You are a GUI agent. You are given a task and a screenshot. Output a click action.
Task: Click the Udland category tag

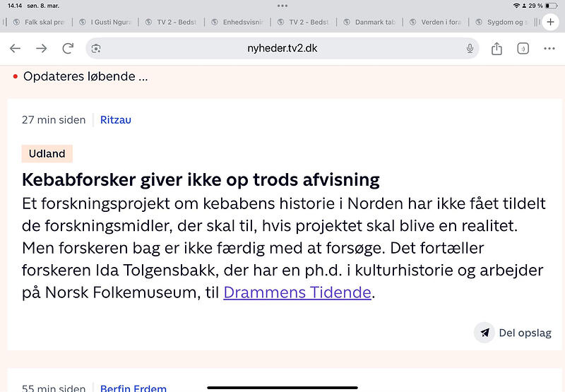47,153
